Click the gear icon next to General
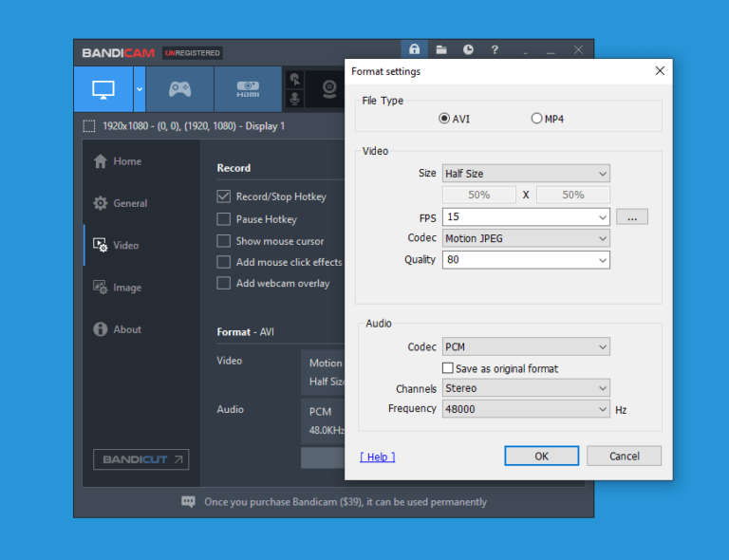 pos(100,203)
